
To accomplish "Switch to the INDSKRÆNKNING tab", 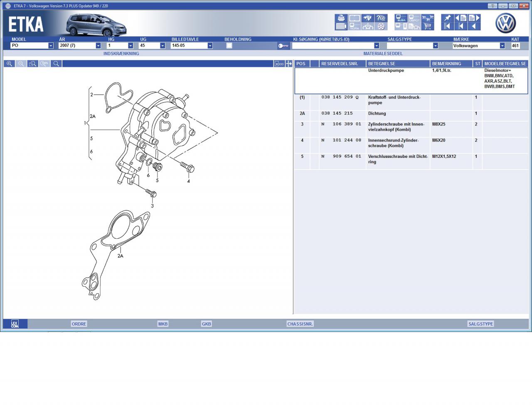I will pyautogui.click(x=121, y=54).
